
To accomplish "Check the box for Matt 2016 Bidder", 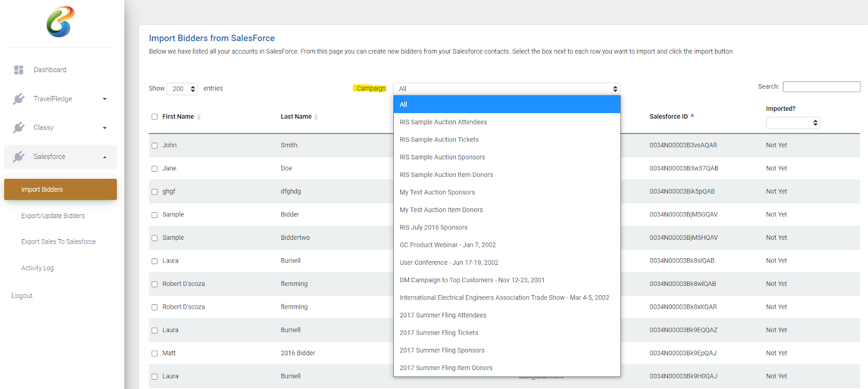I will click(155, 353).
